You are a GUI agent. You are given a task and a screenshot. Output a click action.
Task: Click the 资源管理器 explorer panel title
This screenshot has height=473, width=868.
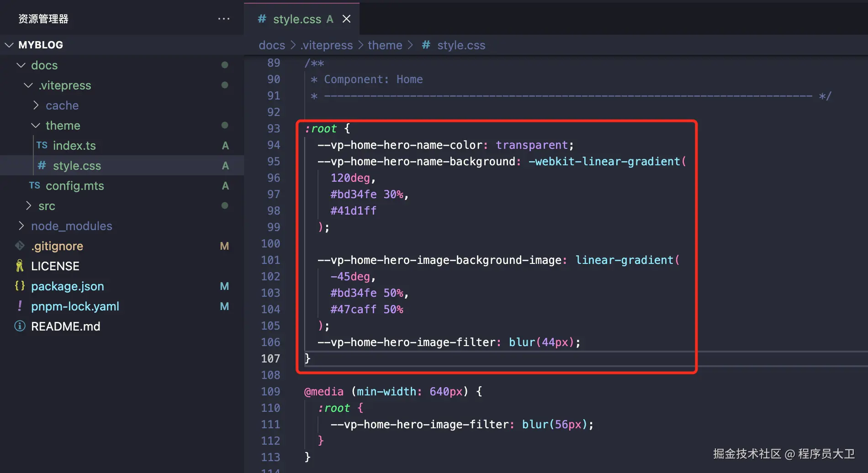(43, 19)
